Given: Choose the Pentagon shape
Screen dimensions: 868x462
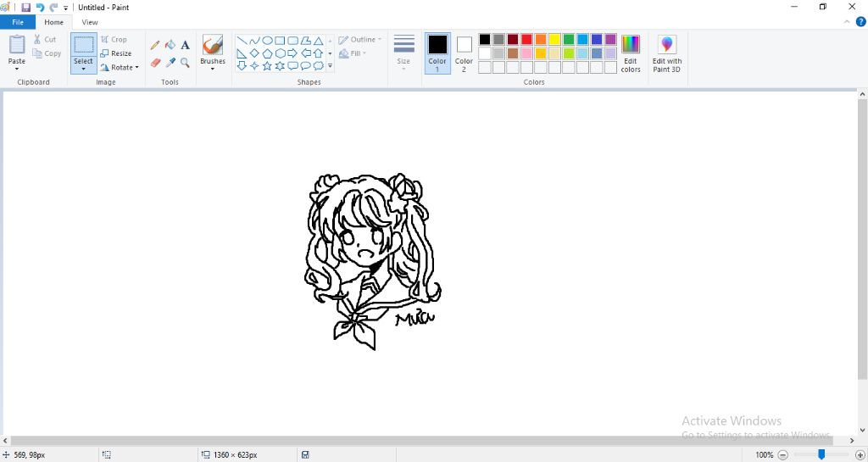Looking at the screenshot, I should click(x=267, y=53).
